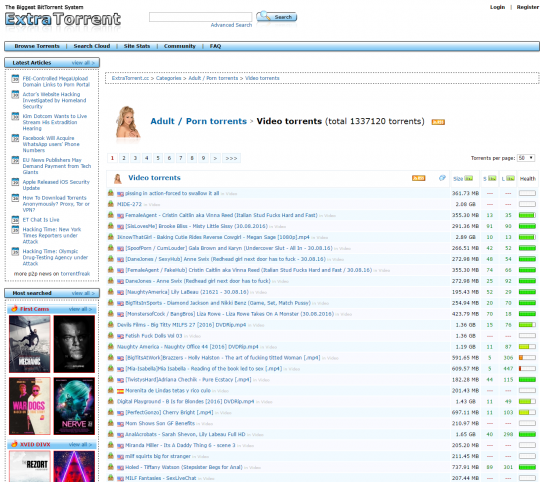
Task: Click view all in the Latest Articles panel
Action: [x=83, y=63]
